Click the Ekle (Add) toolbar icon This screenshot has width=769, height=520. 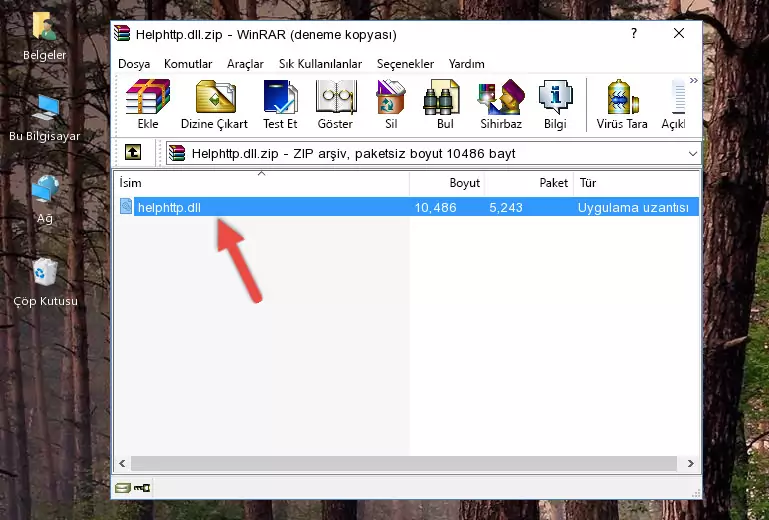tap(148, 104)
